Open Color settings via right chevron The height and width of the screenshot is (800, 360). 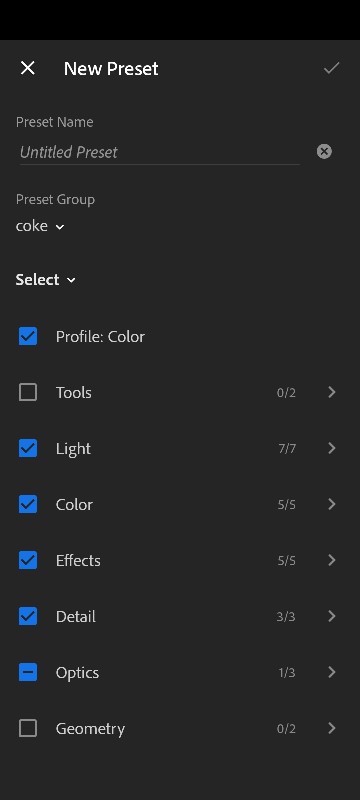click(x=332, y=504)
